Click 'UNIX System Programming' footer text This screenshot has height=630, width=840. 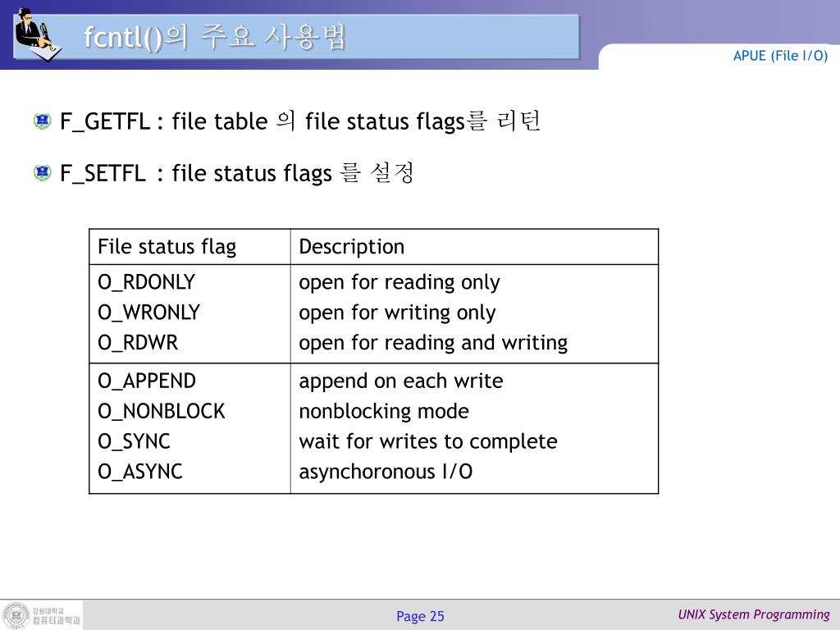(x=754, y=614)
